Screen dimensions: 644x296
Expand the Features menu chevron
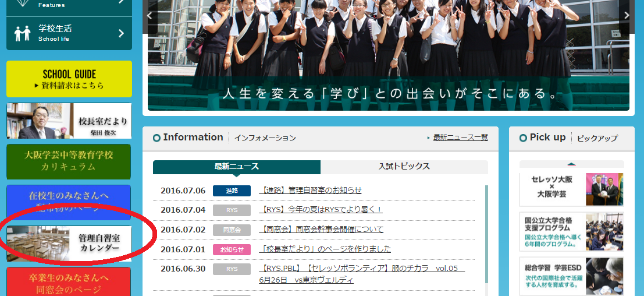pyautogui.click(x=121, y=2)
